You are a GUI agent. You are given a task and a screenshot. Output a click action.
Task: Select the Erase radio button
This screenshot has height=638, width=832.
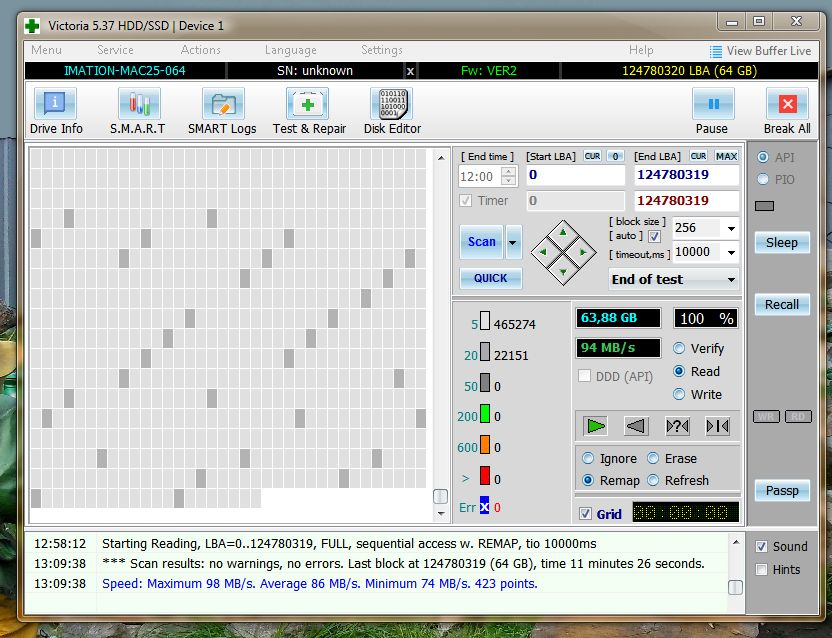pyautogui.click(x=653, y=458)
